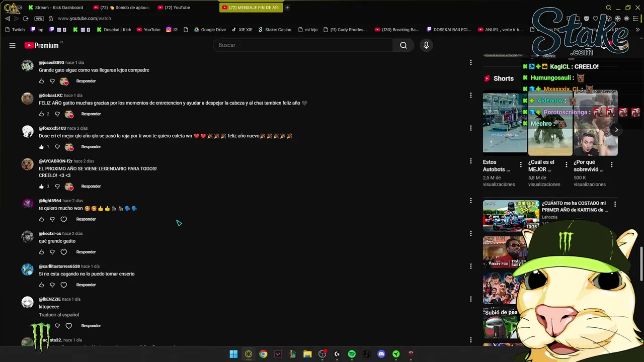The height and width of the screenshot is (362, 644).
Task: Open File Explorer from the taskbar
Action: [x=307, y=354]
